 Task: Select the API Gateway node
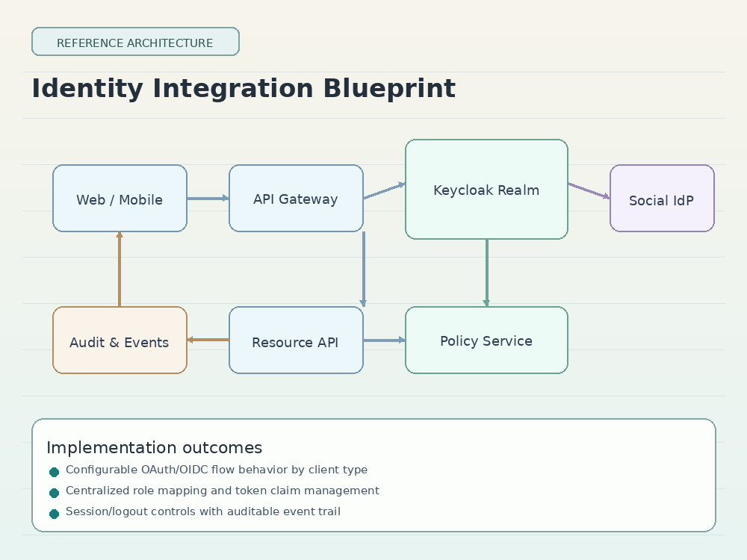click(x=296, y=199)
